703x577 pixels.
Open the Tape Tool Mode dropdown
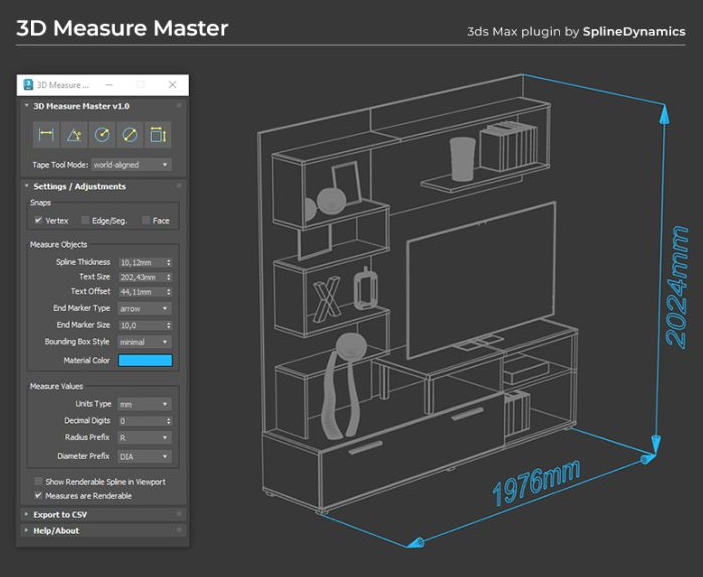[x=131, y=164]
